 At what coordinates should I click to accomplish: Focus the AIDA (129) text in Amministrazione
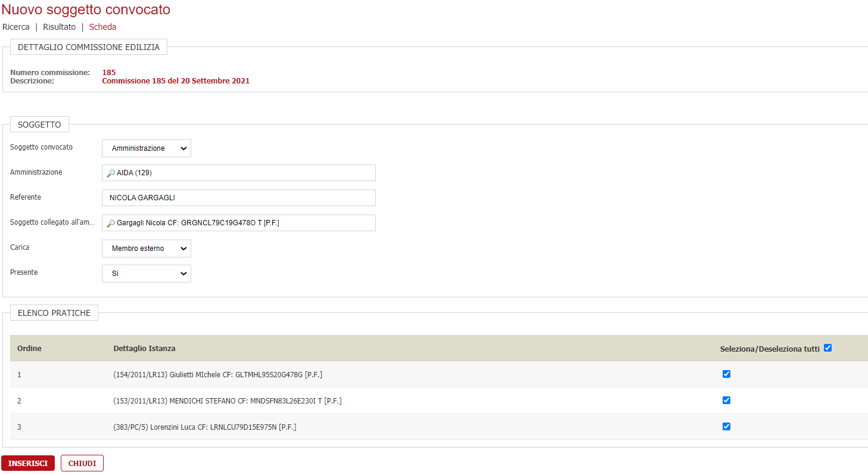coord(139,173)
